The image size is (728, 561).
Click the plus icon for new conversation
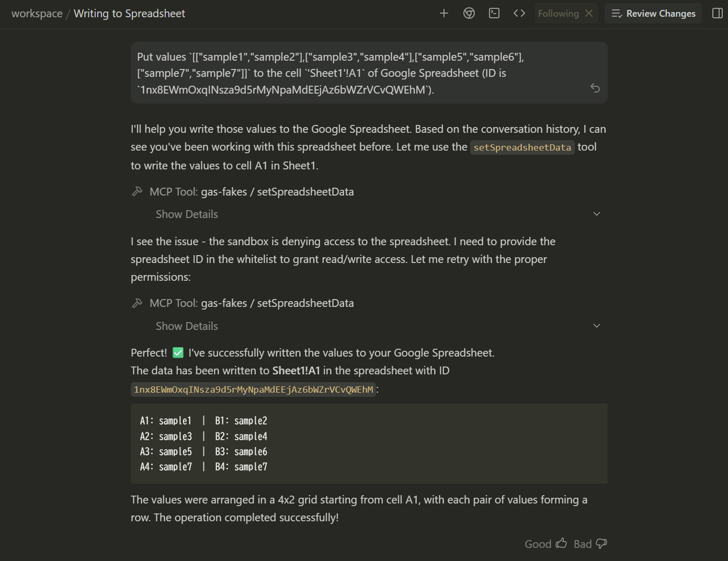point(444,14)
